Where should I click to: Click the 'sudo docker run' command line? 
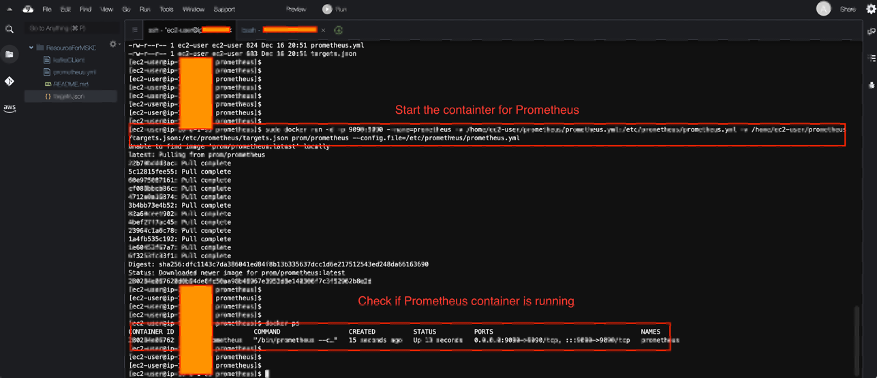click(x=487, y=134)
